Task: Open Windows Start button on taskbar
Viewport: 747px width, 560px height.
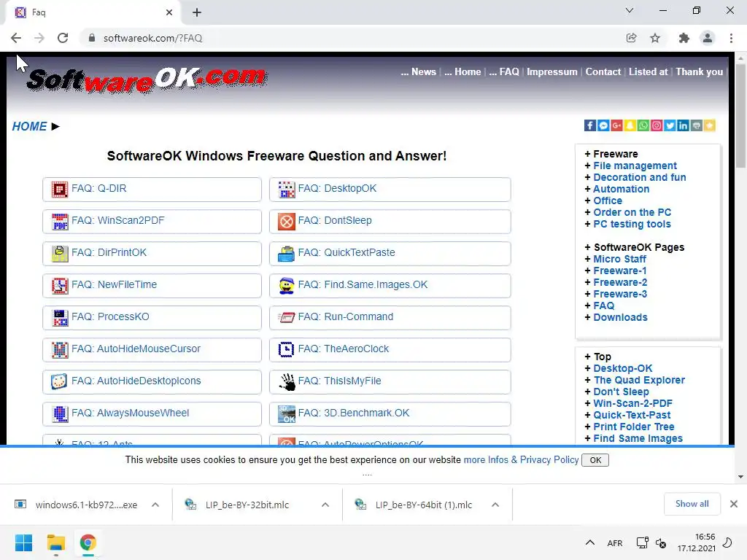Action: pyautogui.click(x=23, y=542)
